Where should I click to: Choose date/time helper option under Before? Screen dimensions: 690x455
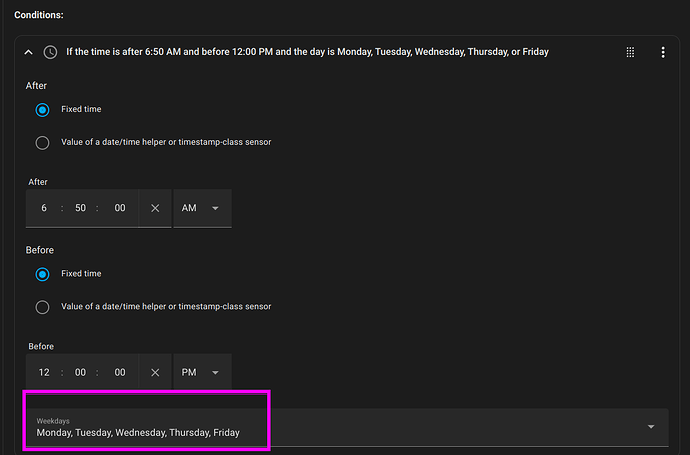[x=42, y=306]
